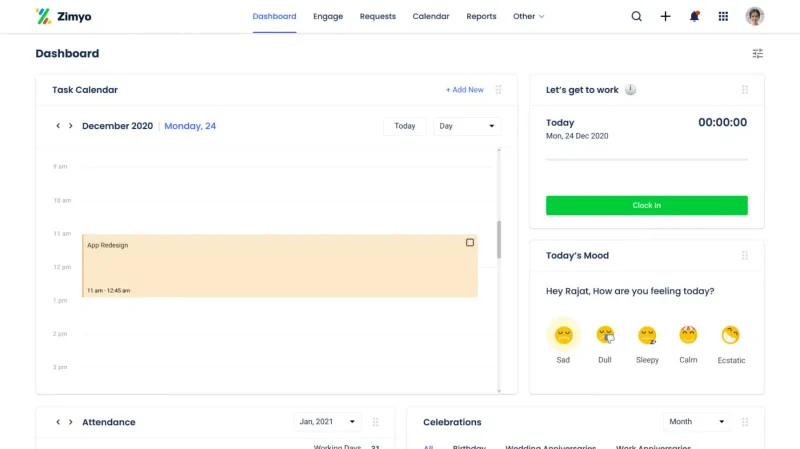Click the Add New task link
Viewport: 800px width, 449px height.
(x=464, y=90)
